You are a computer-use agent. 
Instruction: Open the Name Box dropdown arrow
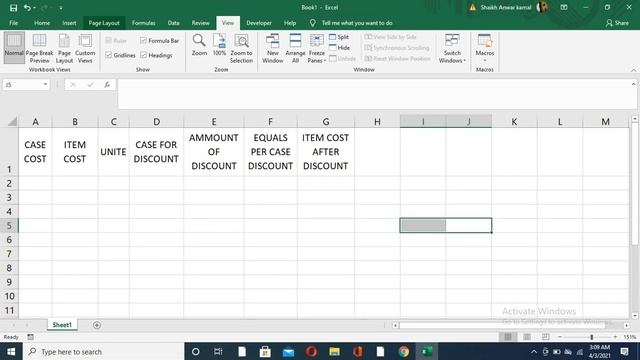(45, 84)
